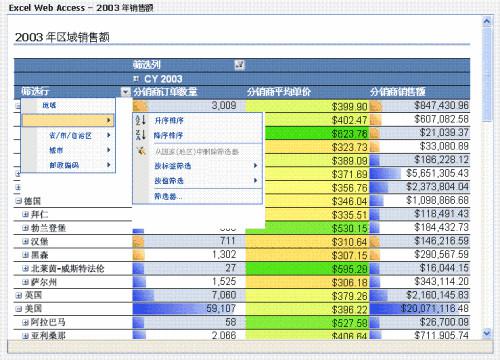Select the 汉堡 order count 711
The width and height of the screenshot is (500, 360).
189,241
